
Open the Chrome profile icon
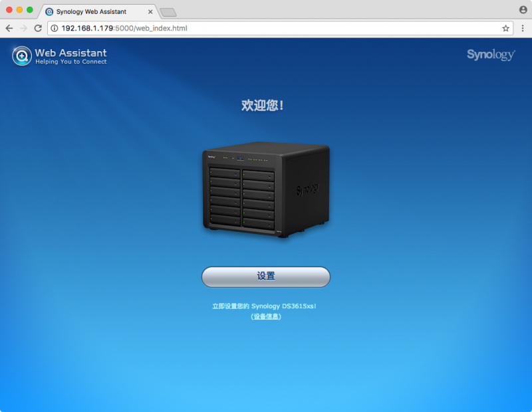click(523, 9)
